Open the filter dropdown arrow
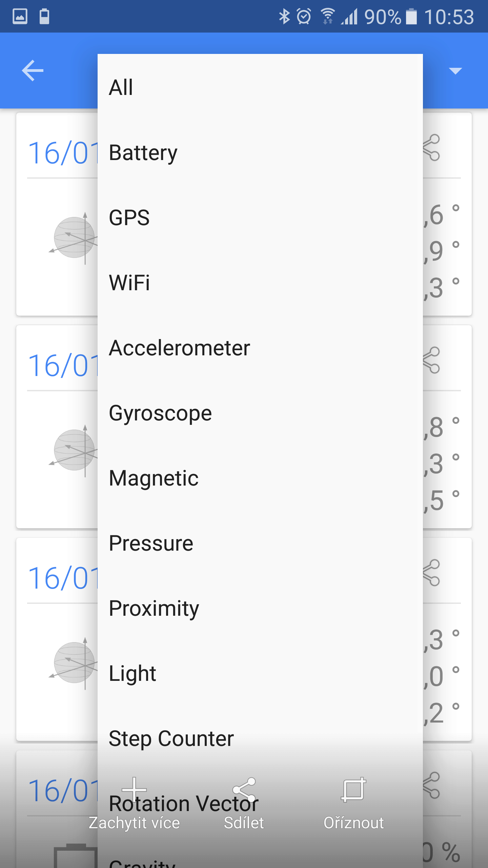 pyautogui.click(x=455, y=71)
